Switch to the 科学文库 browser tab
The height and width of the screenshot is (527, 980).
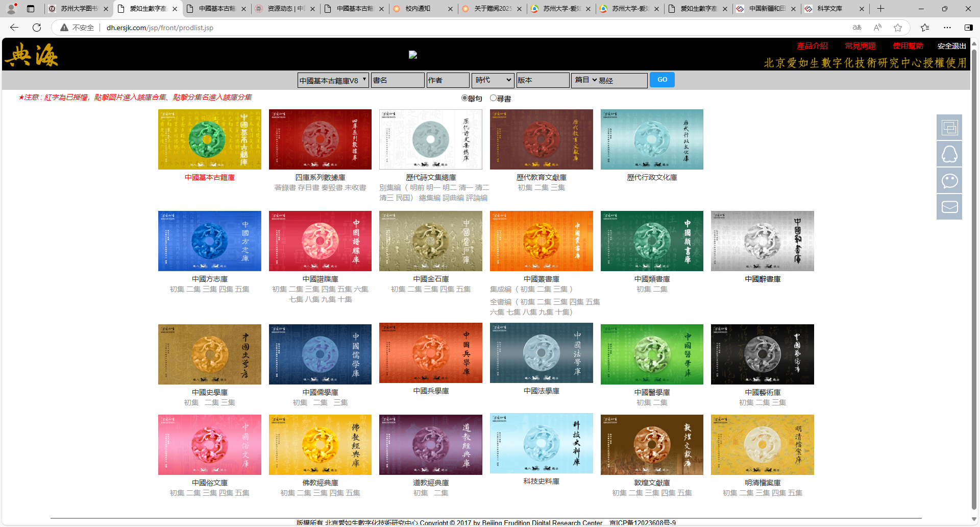[835, 9]
